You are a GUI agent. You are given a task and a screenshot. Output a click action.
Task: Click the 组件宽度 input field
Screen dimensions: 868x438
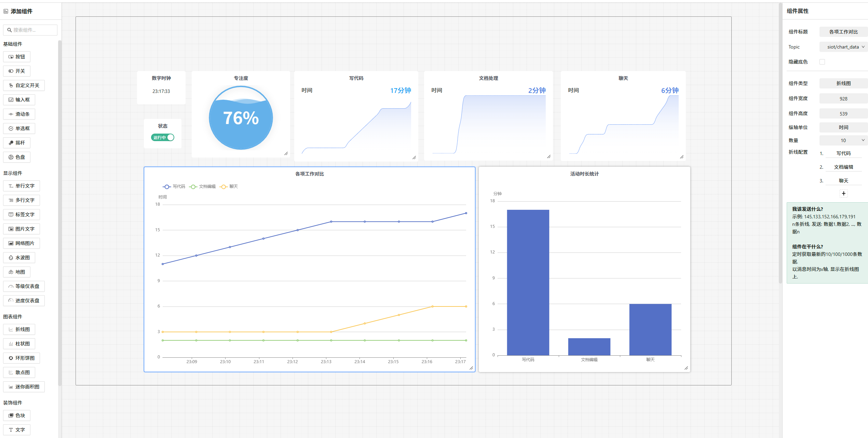click(843, 99)
